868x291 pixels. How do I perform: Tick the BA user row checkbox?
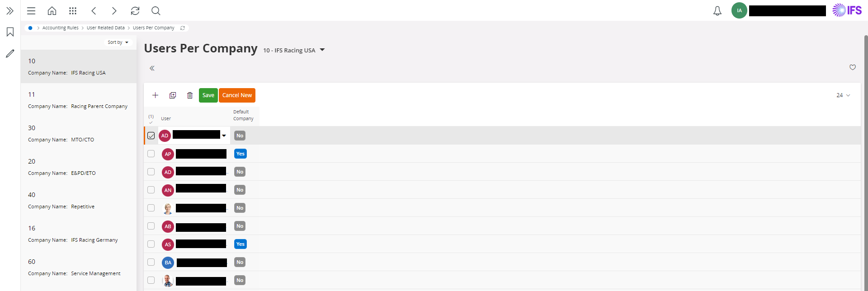click(151, 262)
